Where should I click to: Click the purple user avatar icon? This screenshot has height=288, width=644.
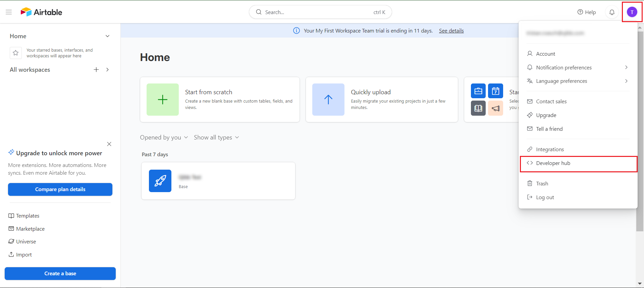632,12
